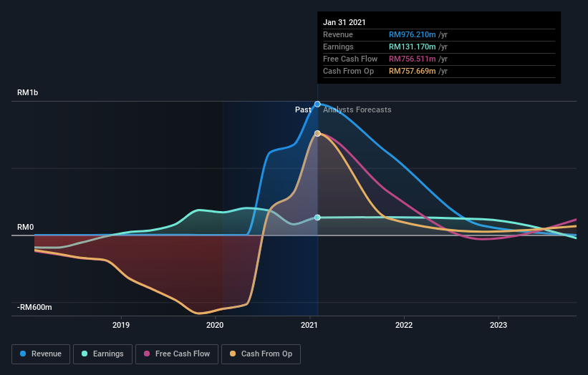Viewport: 588px width, 375px height.
Task: Toggle the Free Cash Flow legend button
Action: click(x=177, y=354)
